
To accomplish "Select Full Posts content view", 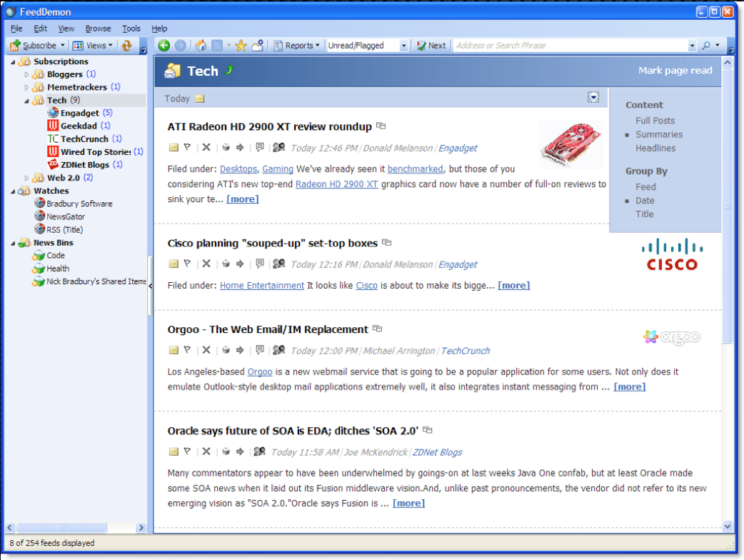I will [655, 121].
